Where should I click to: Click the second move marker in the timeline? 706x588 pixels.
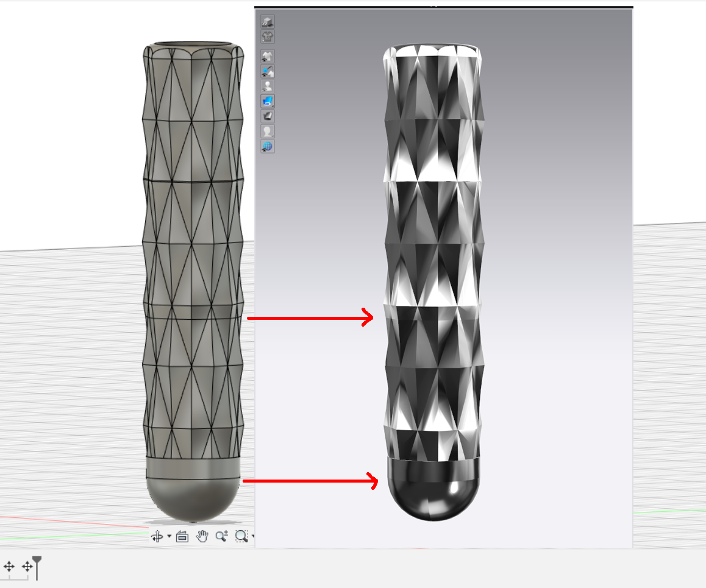point(27,567)
